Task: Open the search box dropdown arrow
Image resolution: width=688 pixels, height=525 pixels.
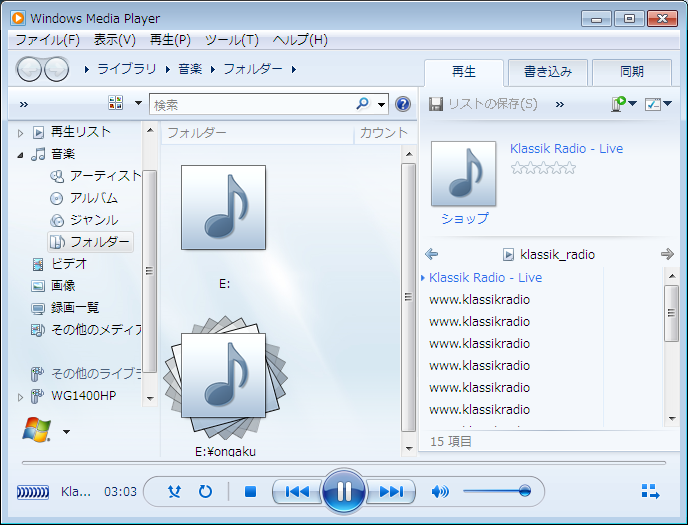Action: 382,104
